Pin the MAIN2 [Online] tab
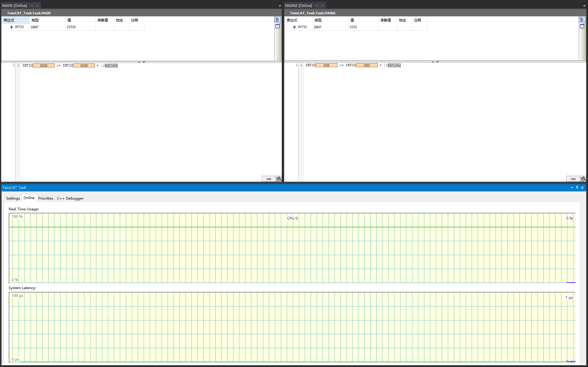 pos(317,6)
